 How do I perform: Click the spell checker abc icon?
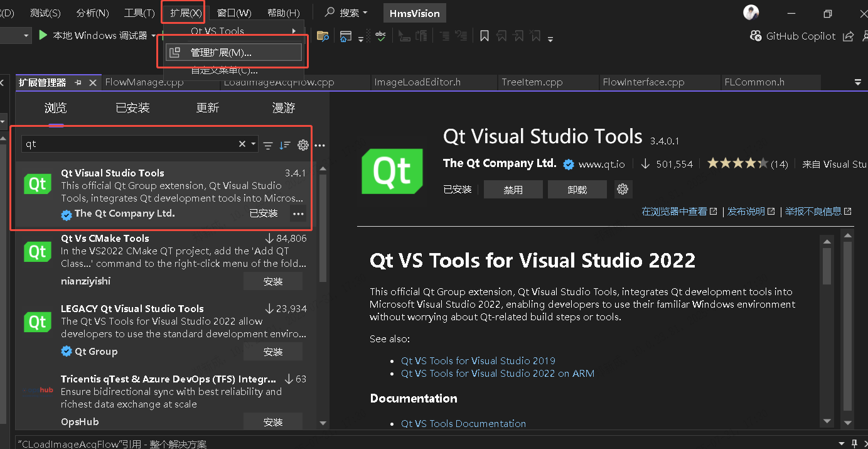click(x=380, y=36)
